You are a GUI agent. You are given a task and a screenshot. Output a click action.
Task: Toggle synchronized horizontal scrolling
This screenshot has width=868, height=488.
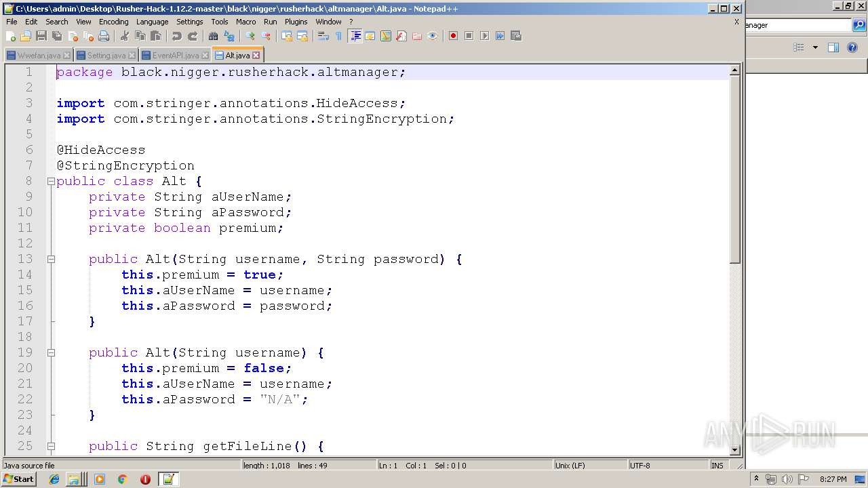pyautogui.click(x=302, y=36)
